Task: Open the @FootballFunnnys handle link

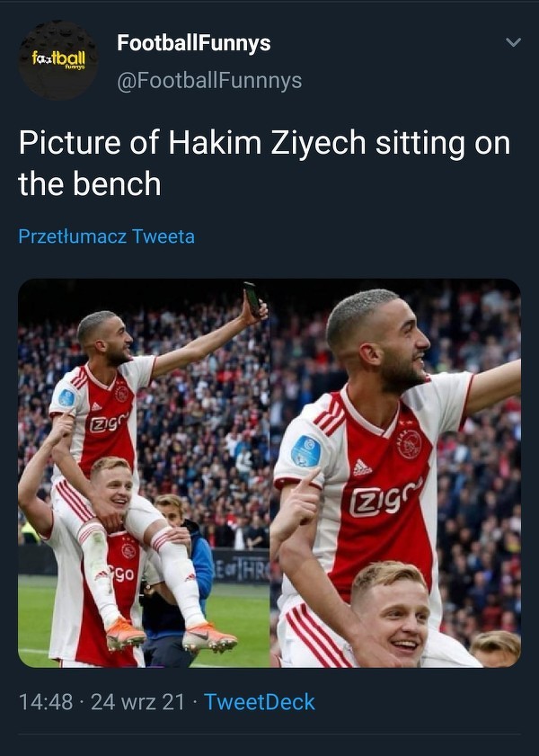Action: click(x=209, y=81)
